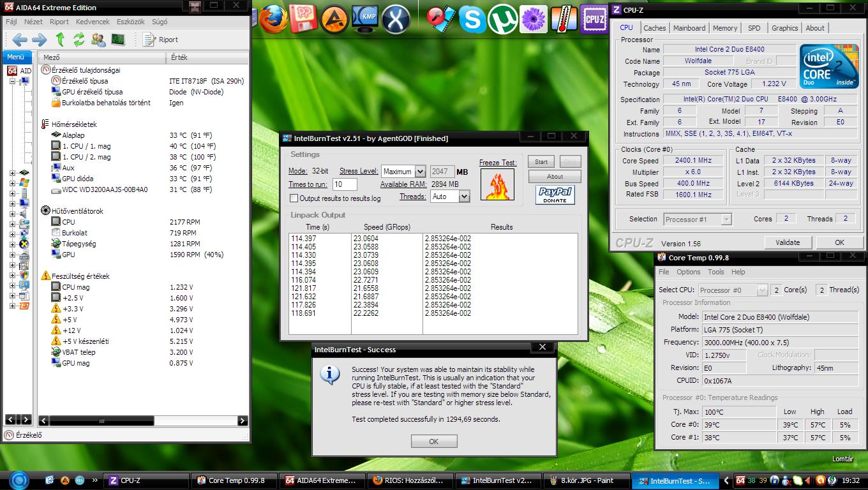Click left arrow of AIDA64 tree scrollbar
This screenshot has height=490, width=868.
[10, 420]
